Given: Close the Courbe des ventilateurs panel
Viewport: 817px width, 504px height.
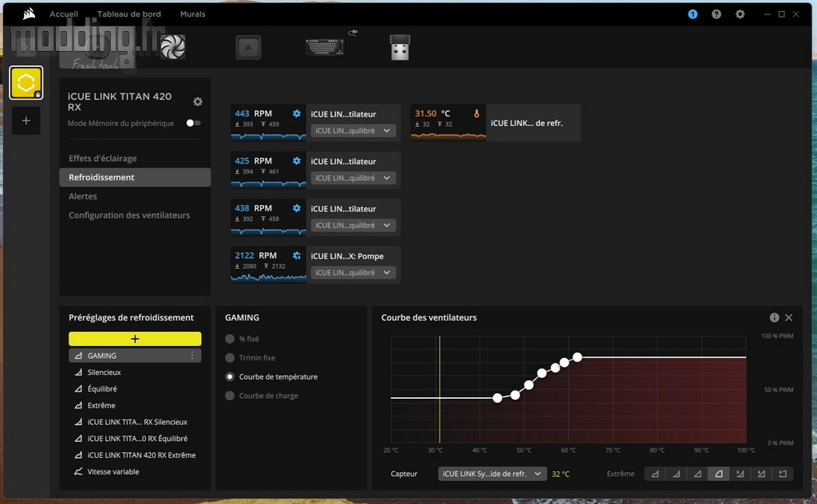Looking at the screenshot, I should [x=789, y=317].
